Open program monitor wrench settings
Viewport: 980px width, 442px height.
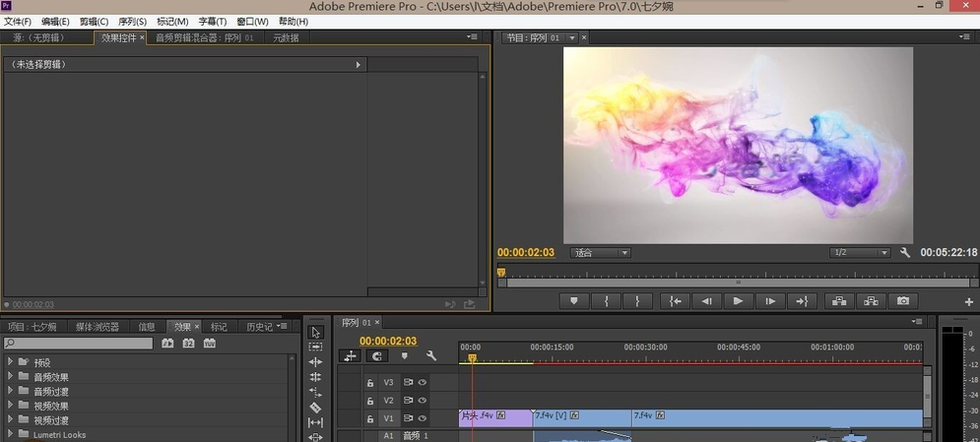(905, 253)
